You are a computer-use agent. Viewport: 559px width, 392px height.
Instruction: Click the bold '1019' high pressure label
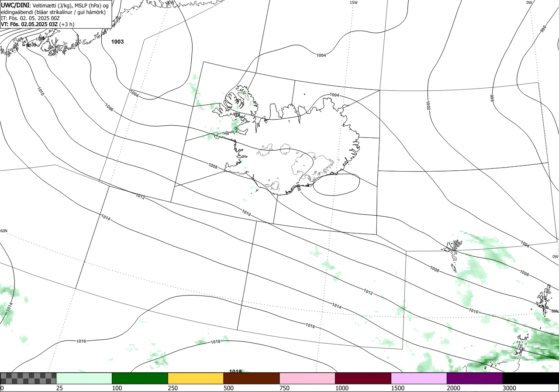(x=235, y=371)
